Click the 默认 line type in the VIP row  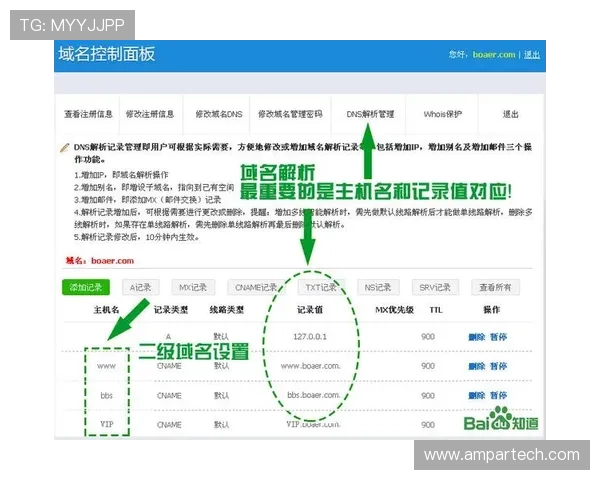click(221, 425)
